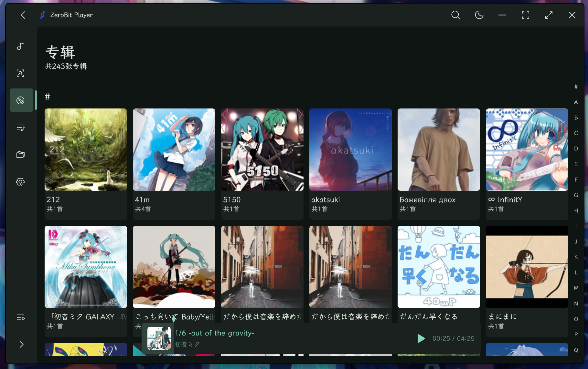The width and height of the screenshot is (588, 369).
Task: Jump to letter G in the alphabet index
Action: [576, 195]
